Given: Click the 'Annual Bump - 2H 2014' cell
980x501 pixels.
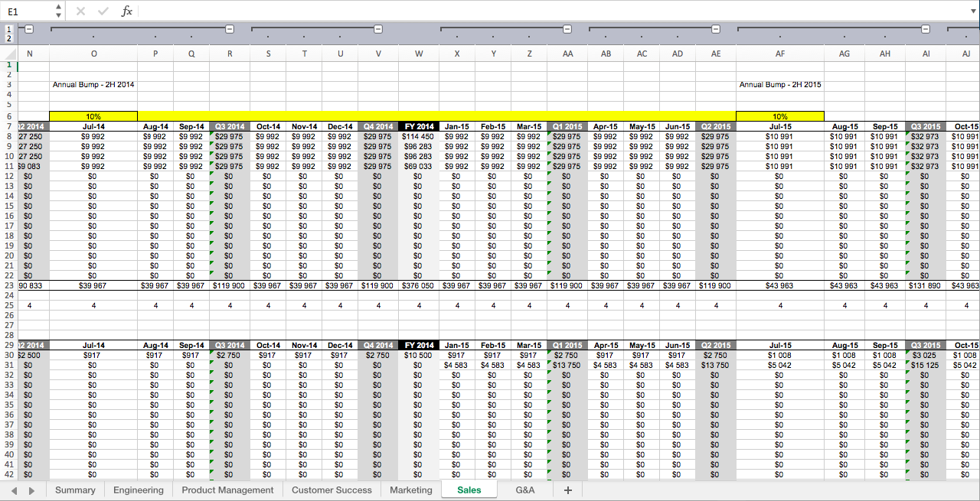Looking at the screenshot, I should [93, 85].
